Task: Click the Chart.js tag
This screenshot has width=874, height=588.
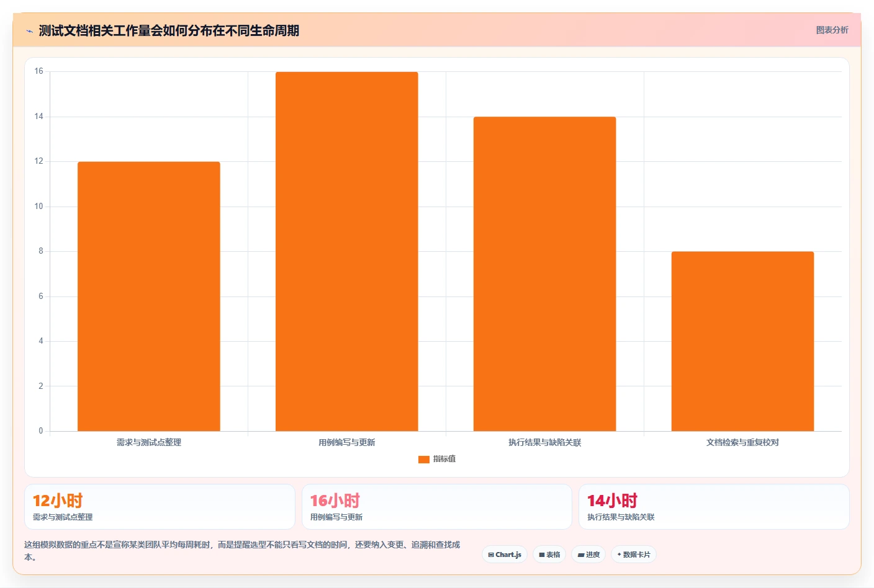Action: pyautogui.click(x=505, y=555)
